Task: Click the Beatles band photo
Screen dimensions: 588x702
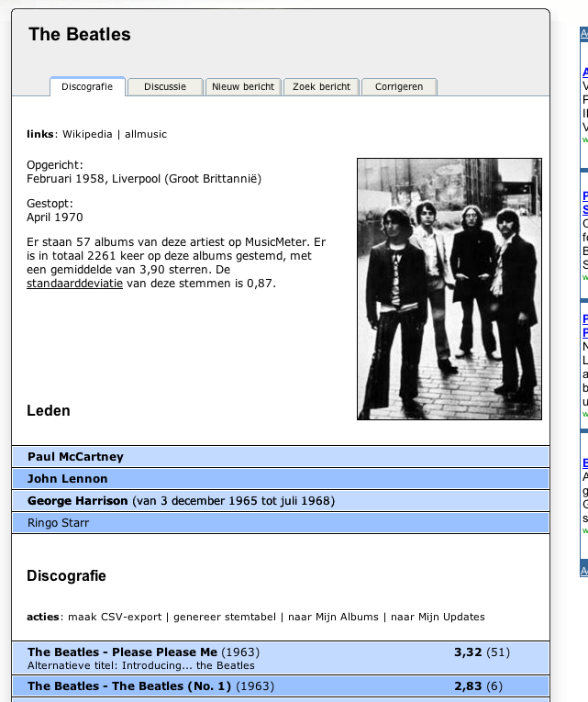Action: [x=449, y=289]
